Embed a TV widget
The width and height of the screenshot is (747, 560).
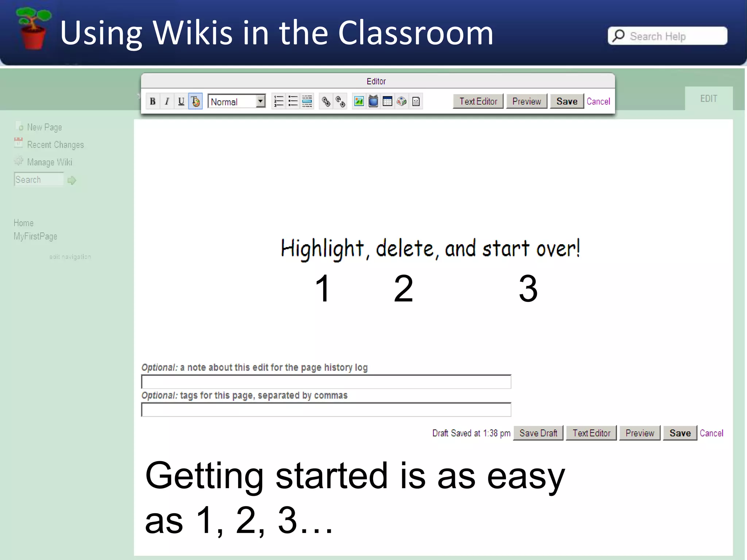(x=373, y=101)
